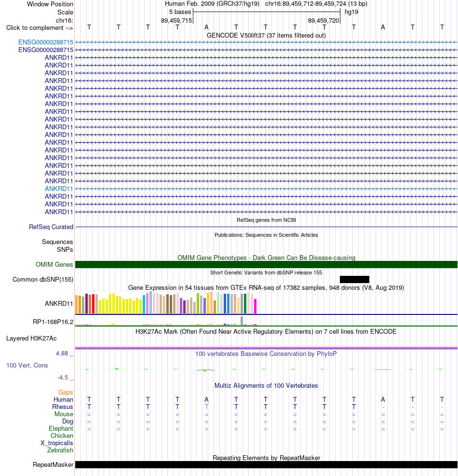The height and width of the screenshot is (476, 458).
Task: Click the Common dbSNP(155) track label
Action: click(x=43, y=279)
